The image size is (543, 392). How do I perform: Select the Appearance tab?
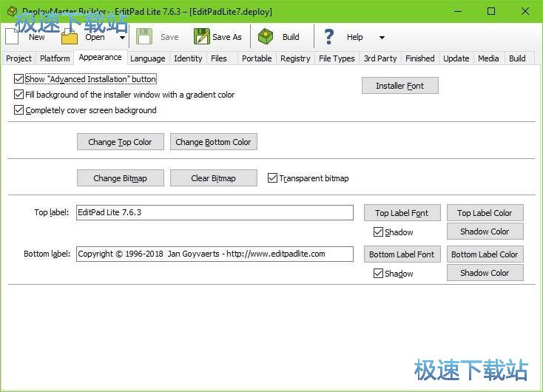pyautogui.click(x=100, y=58)
